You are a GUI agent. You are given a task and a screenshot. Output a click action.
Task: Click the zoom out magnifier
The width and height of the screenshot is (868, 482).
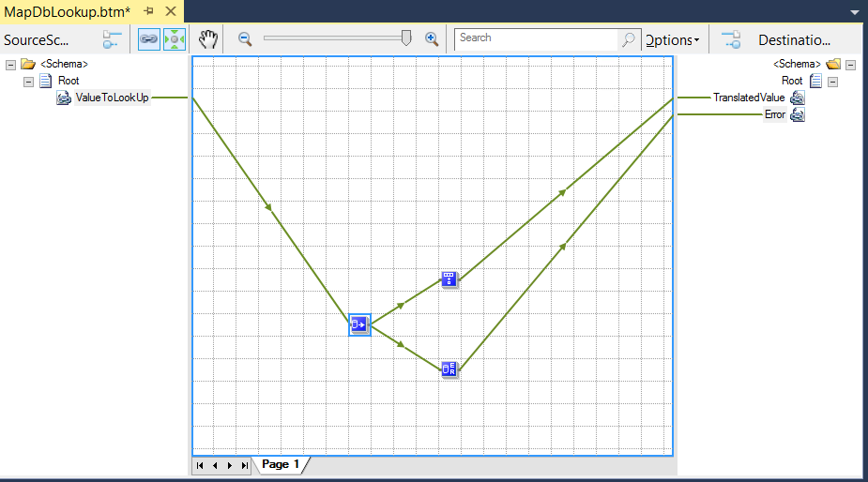[x=245, y=38]
